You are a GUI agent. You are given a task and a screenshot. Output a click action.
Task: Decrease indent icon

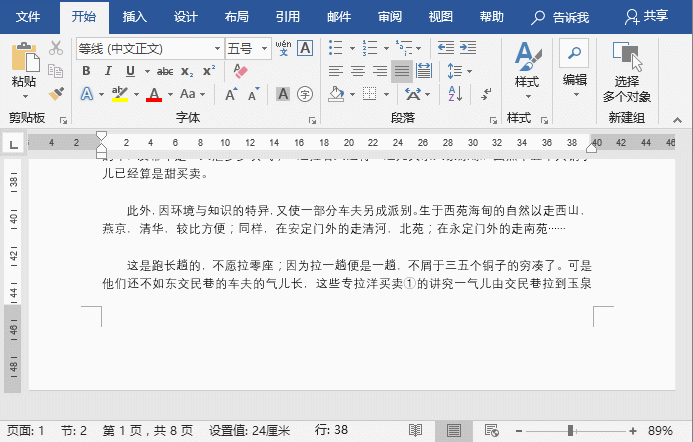446,48
